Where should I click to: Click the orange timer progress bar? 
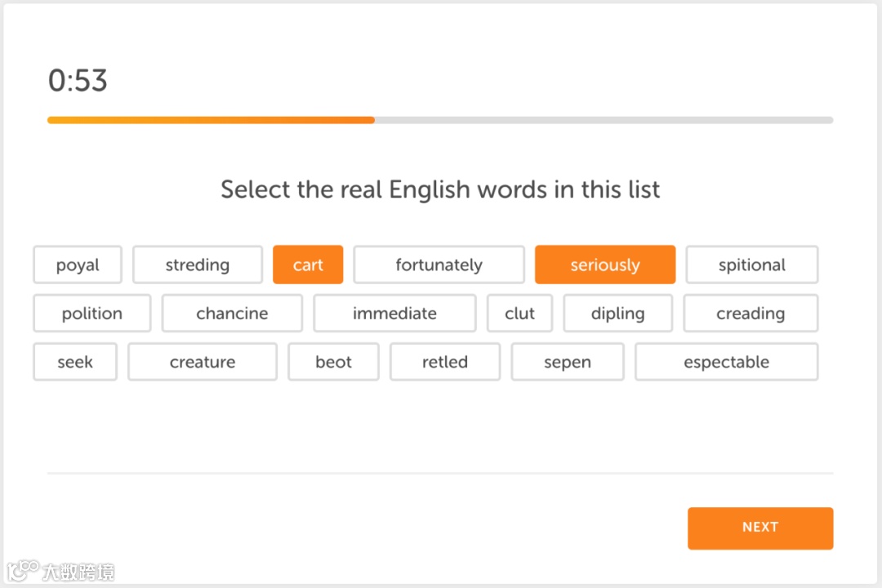coord(211,120)
